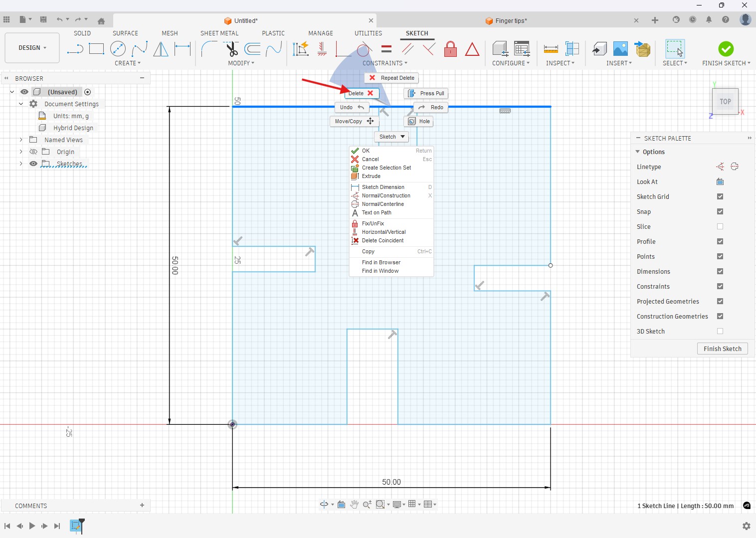Open the MODIFY dropdown menu
The height and width of the screenshot is (538, 756).
[x=241, y=63]
